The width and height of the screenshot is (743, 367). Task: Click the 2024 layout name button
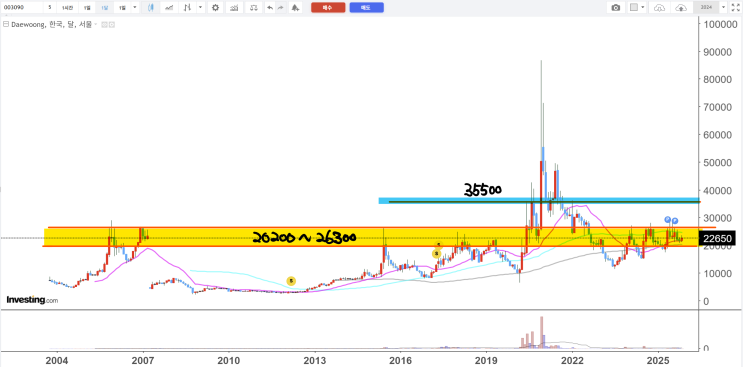[x=706, y=8]
